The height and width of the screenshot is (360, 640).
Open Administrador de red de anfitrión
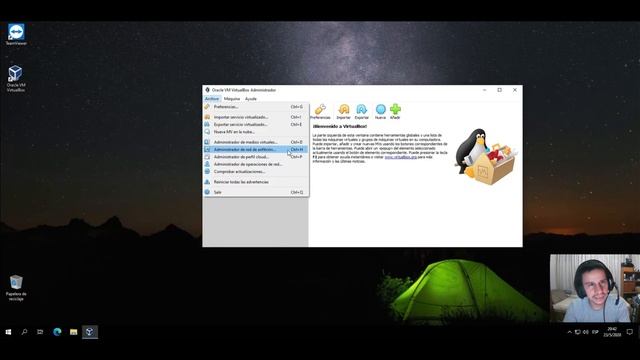coord(256,149)
